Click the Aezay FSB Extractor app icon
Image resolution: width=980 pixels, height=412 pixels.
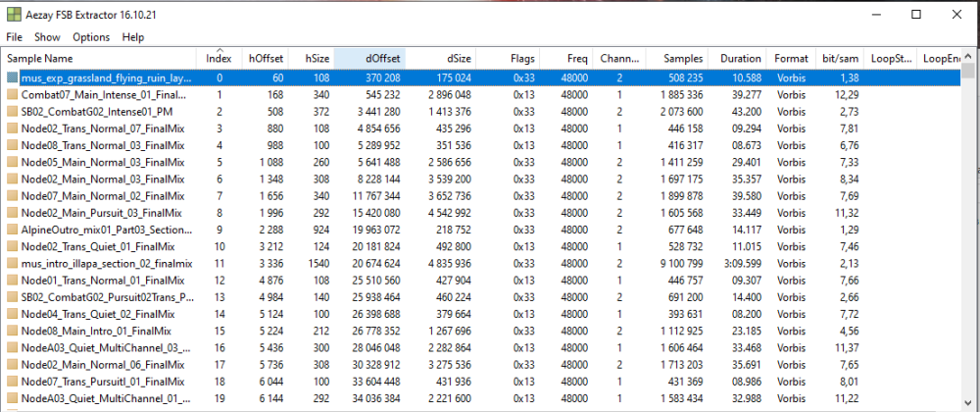click(x=15, y=15)
